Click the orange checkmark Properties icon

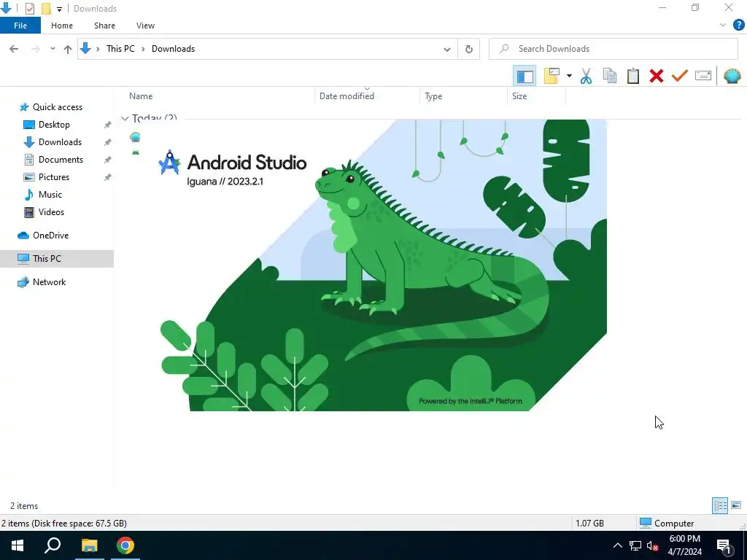pos(680,76)
